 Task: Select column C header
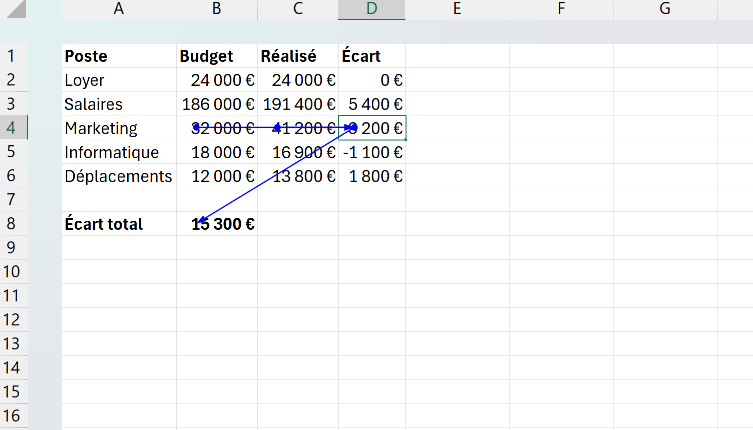coord(298,9)
